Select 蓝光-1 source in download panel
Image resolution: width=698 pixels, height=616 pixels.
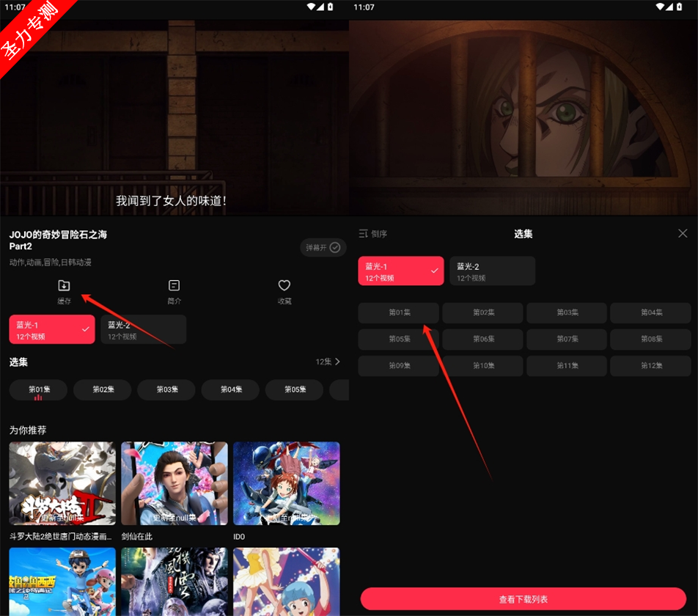[401, 271]
